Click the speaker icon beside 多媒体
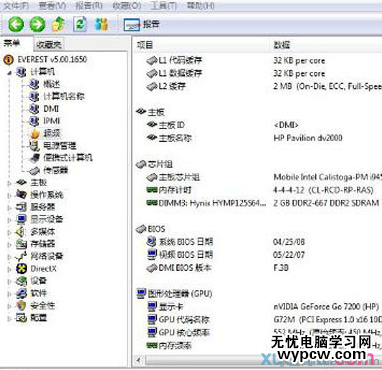The image size is (382, 370). point(21,232)
